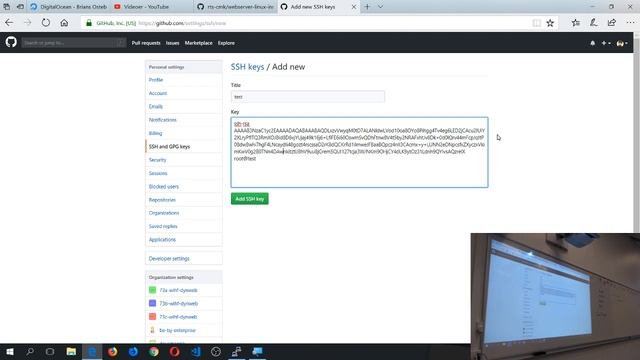Image resolution: width=640 pixels, height=360 pixels.
Task: Open the user avatar menu
Action: pyautogui.click(x=622, y=43)
